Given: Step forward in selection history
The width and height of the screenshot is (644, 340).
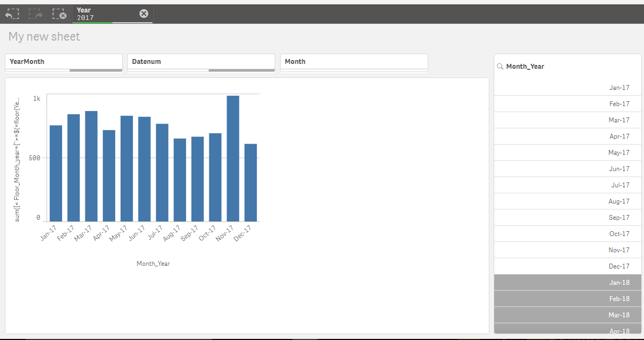Looking at the screenshot, I should pos(36,14).
